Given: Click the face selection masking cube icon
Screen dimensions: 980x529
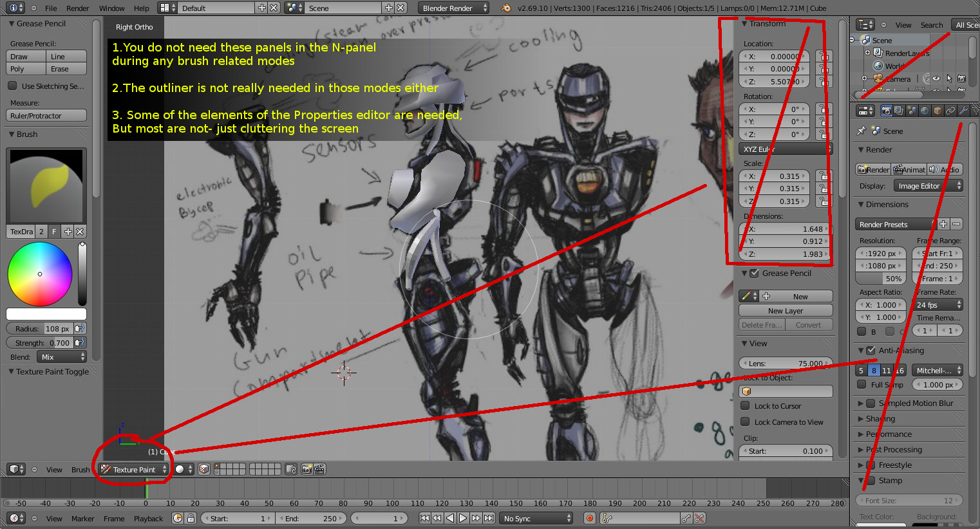Looking at the screenshot, I should coord(204,469).
